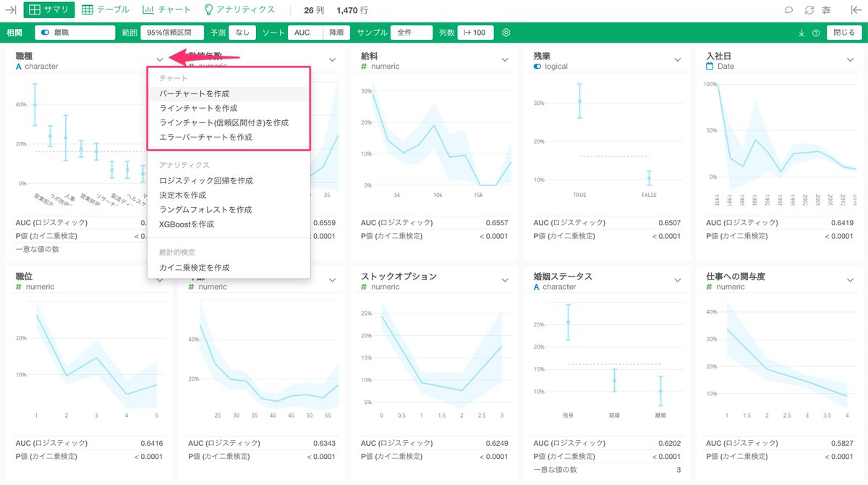Click AUC value 0.6507 in 残業 card
Viewport: 868px width, 485px height.
pos(668,223)
